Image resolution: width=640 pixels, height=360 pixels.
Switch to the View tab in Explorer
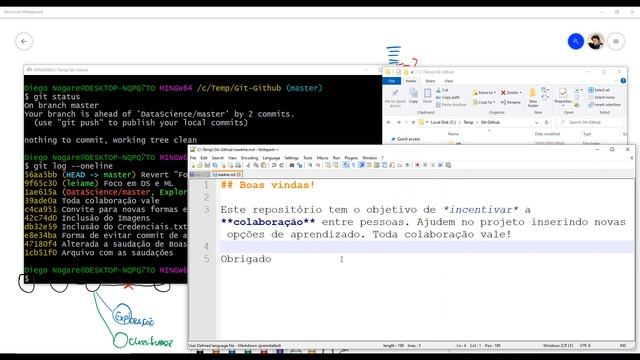[449, 81]
